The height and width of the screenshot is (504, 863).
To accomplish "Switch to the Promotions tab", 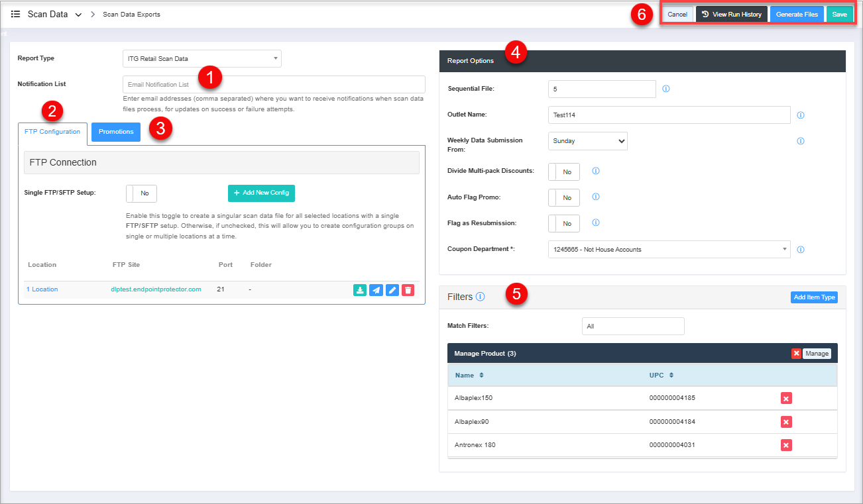I will click(116, 132).
